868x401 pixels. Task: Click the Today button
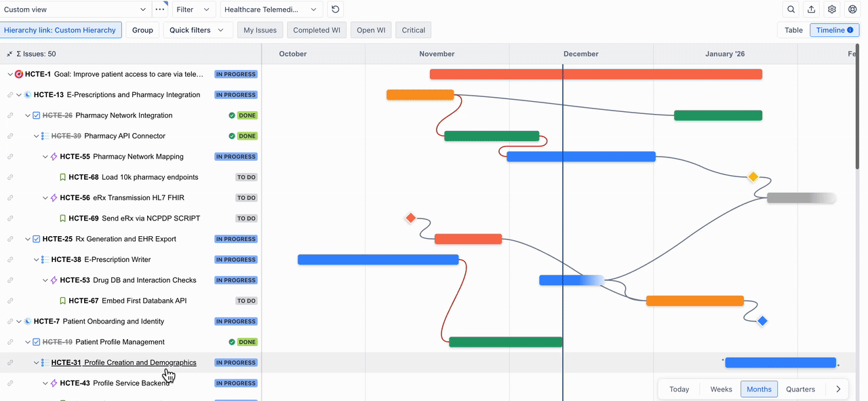(x=679, y=389)
